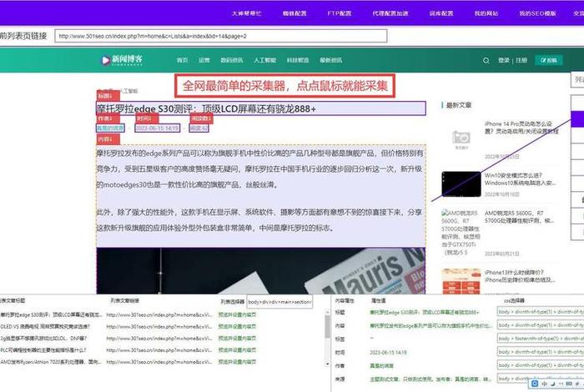This screenshot has height=392, width=584.
Task: Click the 新闻博客 logo
Action: 122,59
